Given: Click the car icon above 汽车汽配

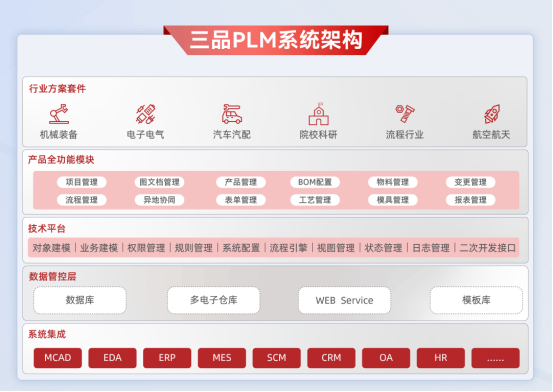Looking at the screenshot, I should click(232, 114).
